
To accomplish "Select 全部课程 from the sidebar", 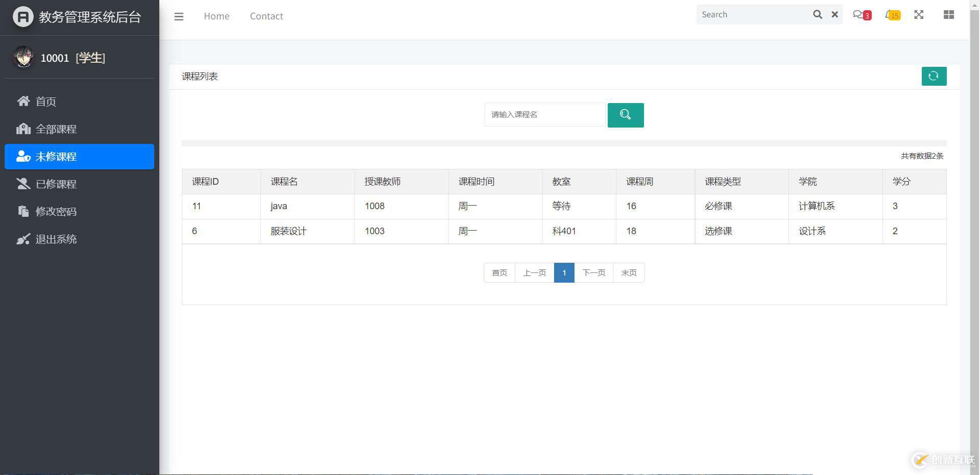I will (x=56, y=129).
